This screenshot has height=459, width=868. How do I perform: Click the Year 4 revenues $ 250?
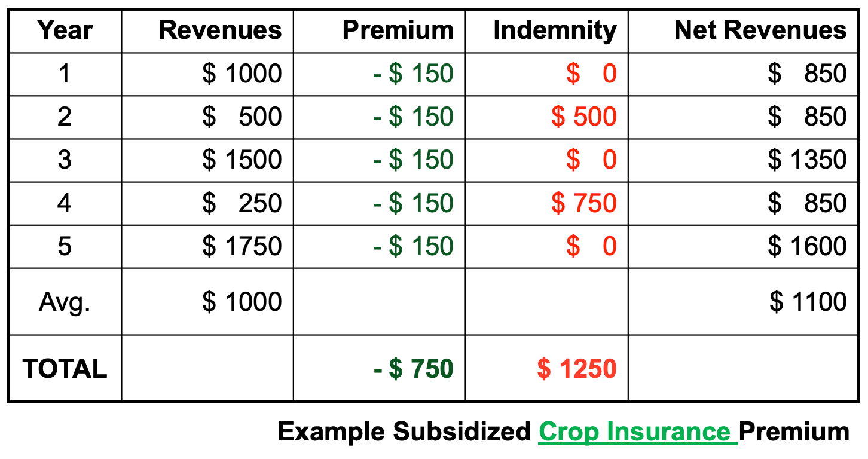(242, 203)
